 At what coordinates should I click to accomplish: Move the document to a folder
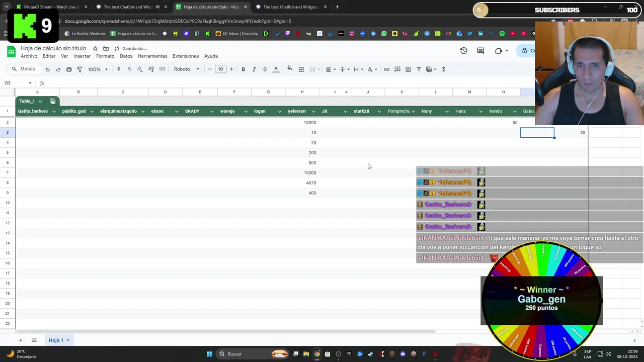point(106,49)
